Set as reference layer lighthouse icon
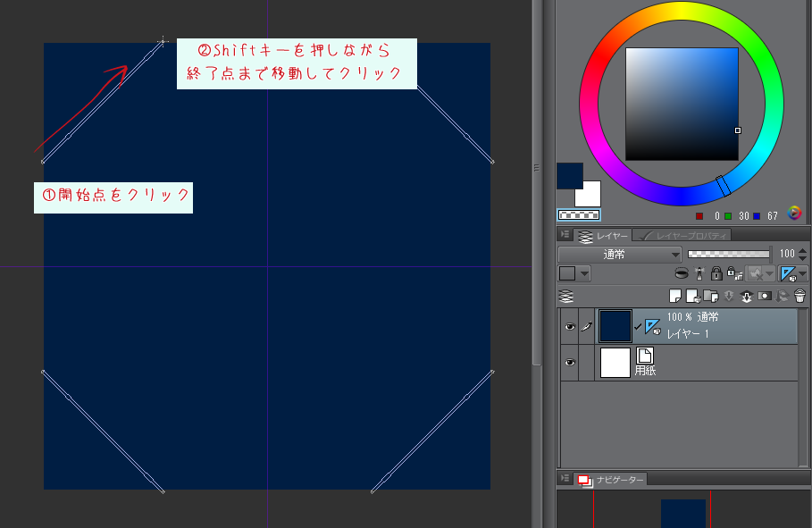This screenshot has height=528, width=812. 699,273
